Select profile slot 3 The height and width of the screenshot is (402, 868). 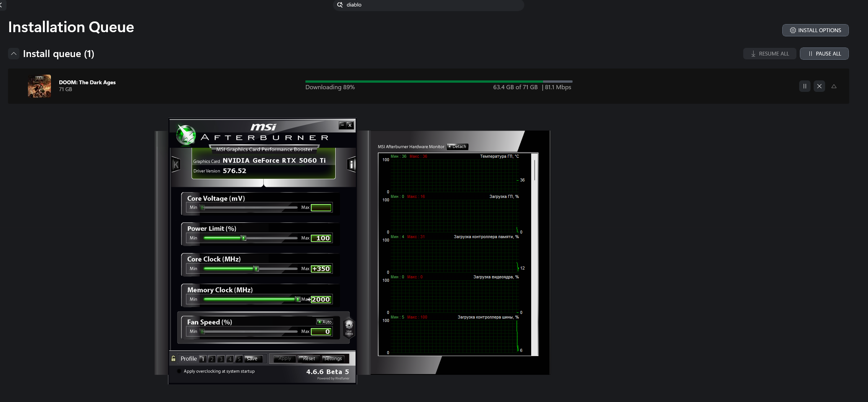221,359
